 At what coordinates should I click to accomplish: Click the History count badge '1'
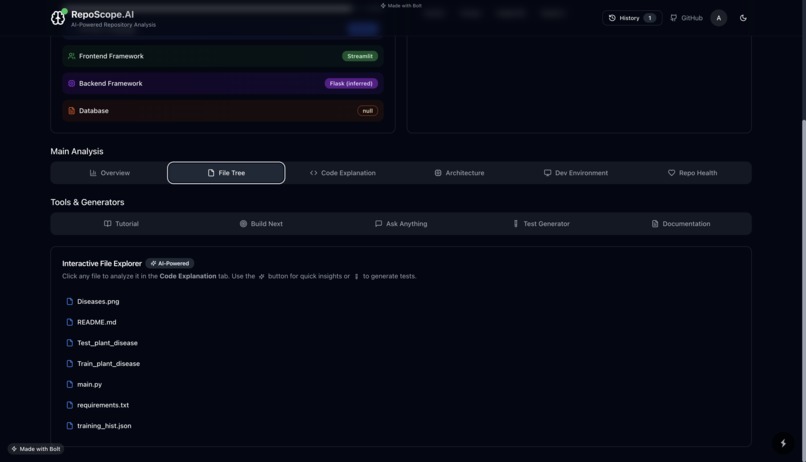pos(650,18)
